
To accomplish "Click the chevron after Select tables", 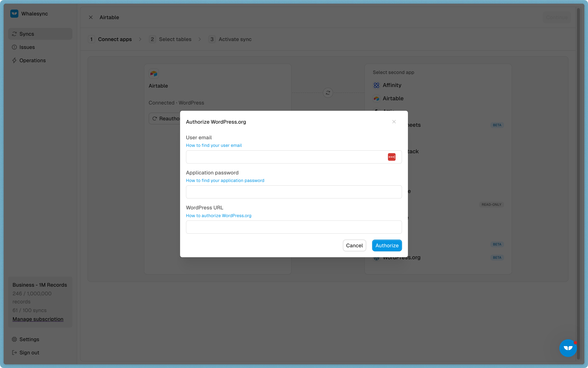I will 200,39.
